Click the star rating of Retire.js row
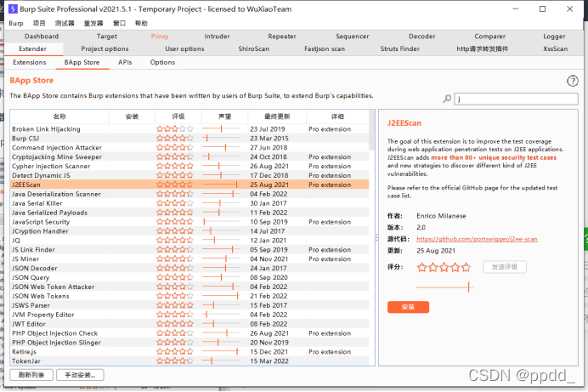 175,351
